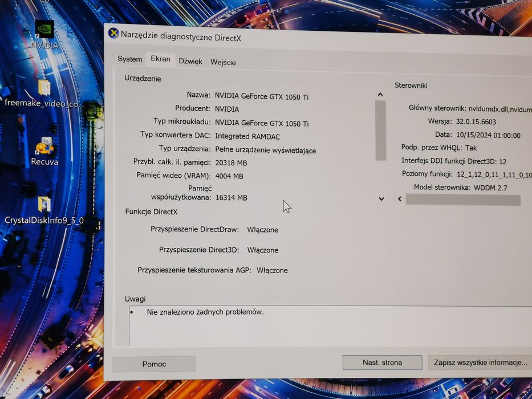Click the Urządzenie list scroll-down arrow
Screen dimensions: 532x399
pos(381,199)
